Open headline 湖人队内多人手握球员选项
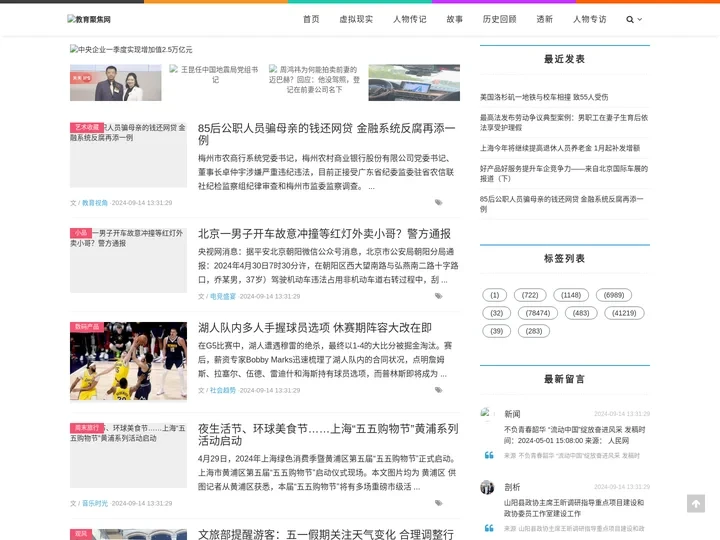The height and width of the screenshot is (540, 720). (315, 328)
